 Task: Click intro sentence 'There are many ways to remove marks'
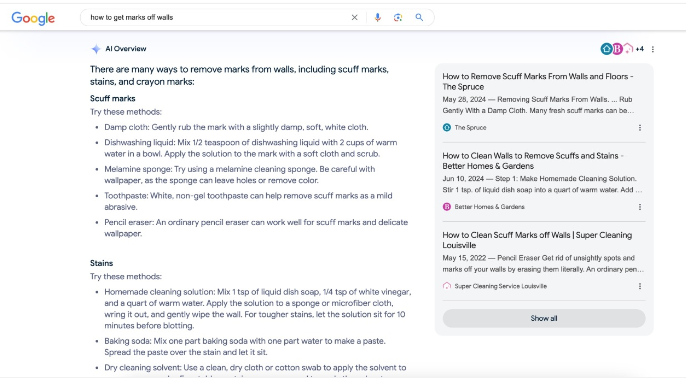[239, 75]
